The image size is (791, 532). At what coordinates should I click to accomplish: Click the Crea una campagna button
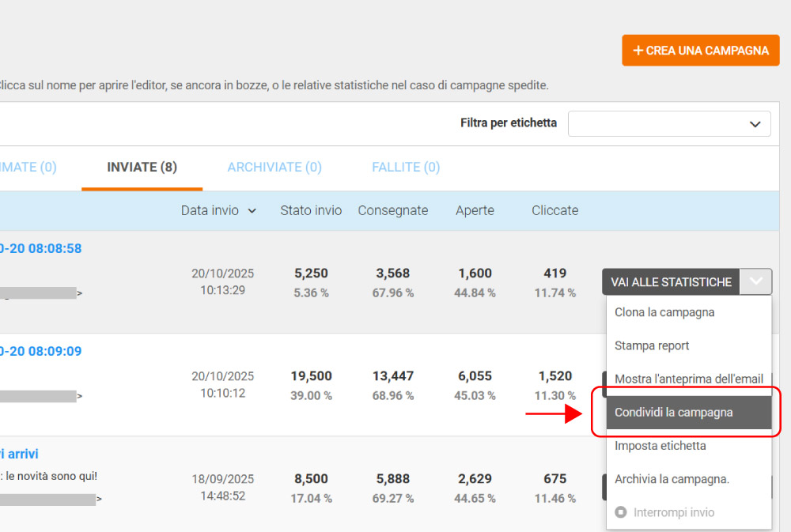click(x=701, y=51)
